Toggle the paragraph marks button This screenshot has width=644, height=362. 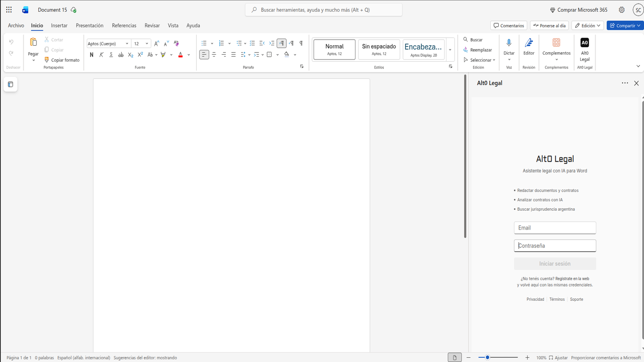pyautogui.click(x=301, y=43)
